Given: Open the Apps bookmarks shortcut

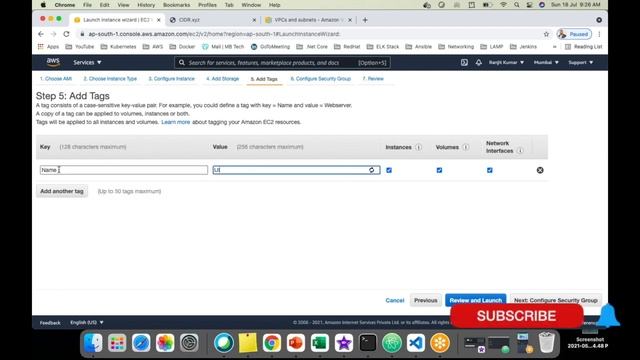Looking at the screenshot, I should [48, 47].
